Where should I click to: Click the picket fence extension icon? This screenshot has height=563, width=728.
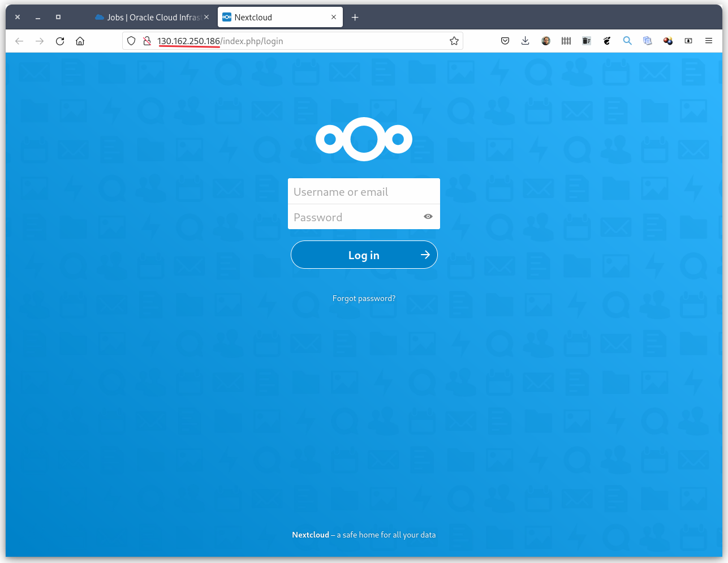(x=566, y=41)
